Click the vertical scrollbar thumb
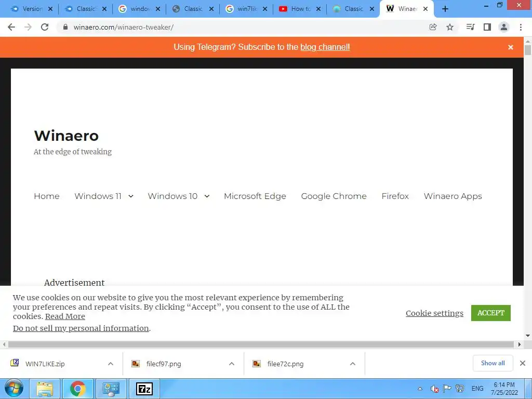 [528, 49]
